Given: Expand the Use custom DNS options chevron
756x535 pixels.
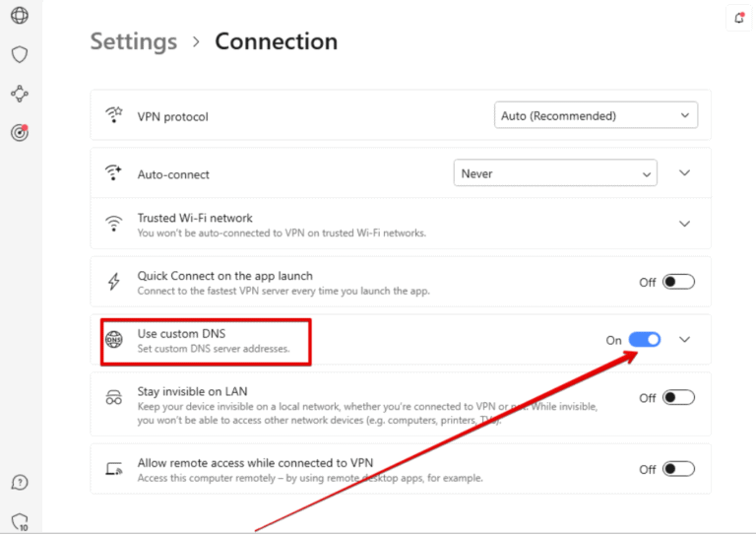Looking at the screenshot, I should coord(685,340).
